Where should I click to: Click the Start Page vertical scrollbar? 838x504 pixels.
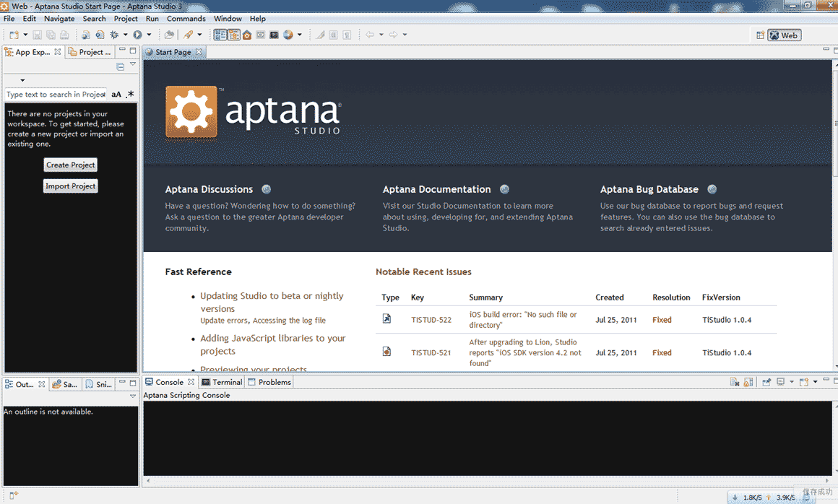tap(835, 214)
